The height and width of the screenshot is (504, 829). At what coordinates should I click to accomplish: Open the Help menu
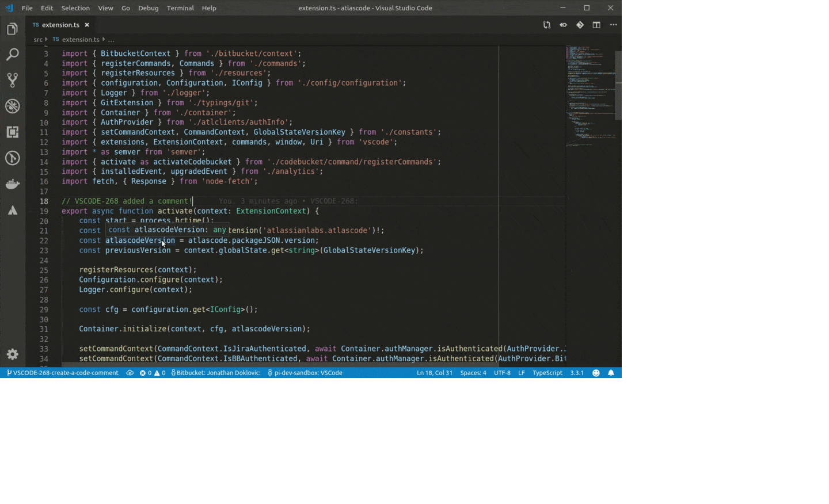point(209,8)
